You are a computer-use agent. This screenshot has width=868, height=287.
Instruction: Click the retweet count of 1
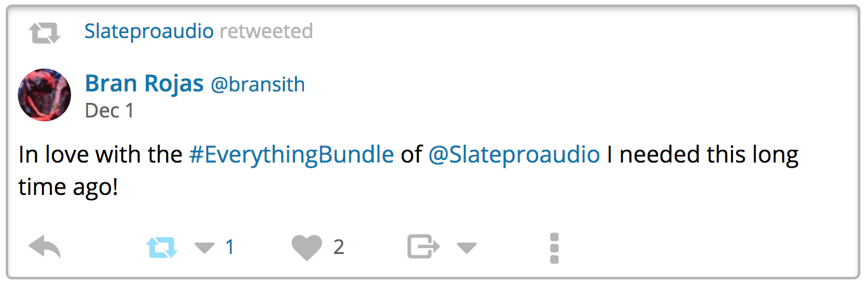[230, 247]
